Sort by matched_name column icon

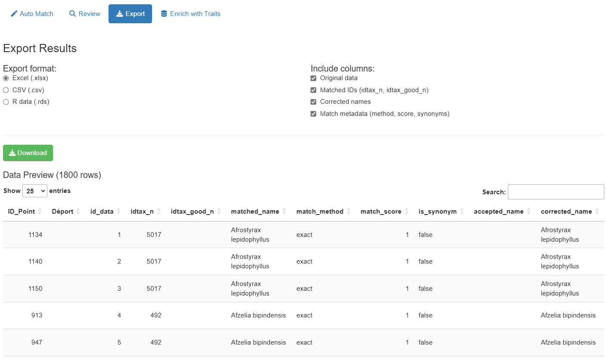[284, 211]
